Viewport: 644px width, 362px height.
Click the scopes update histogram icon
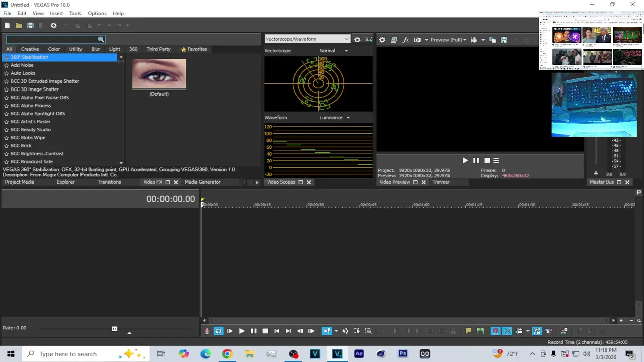tap(369, 39)
